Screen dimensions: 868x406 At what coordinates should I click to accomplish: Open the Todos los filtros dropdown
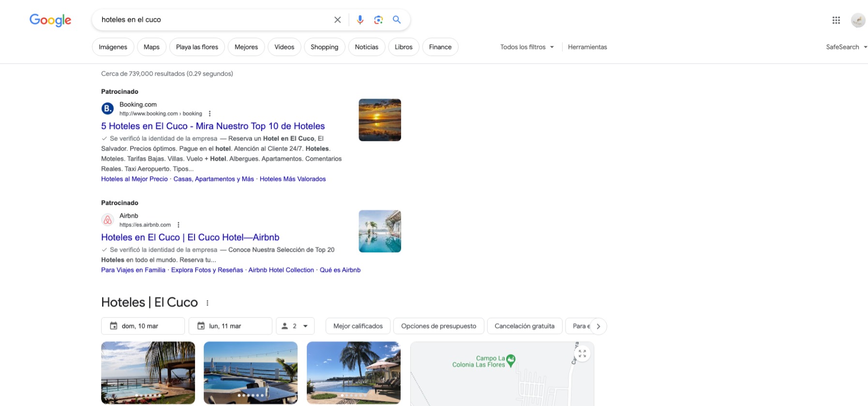[x=527, y=47]
